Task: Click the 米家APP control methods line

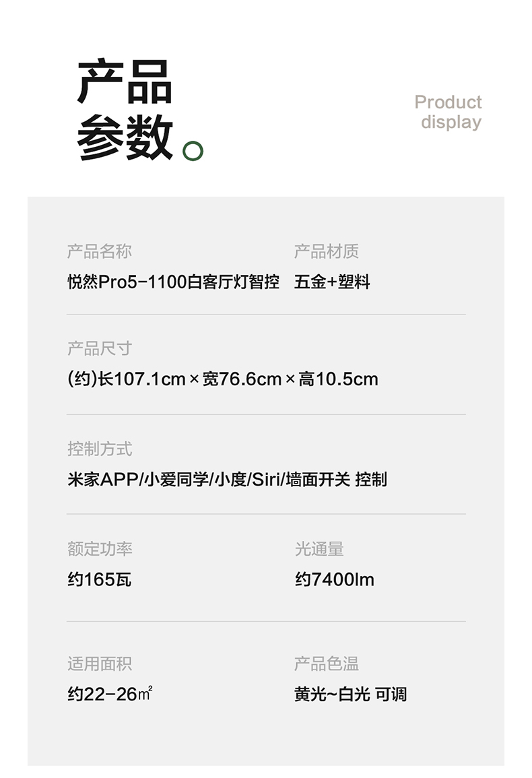Action: pyautogui.click(x=227, y=480)
